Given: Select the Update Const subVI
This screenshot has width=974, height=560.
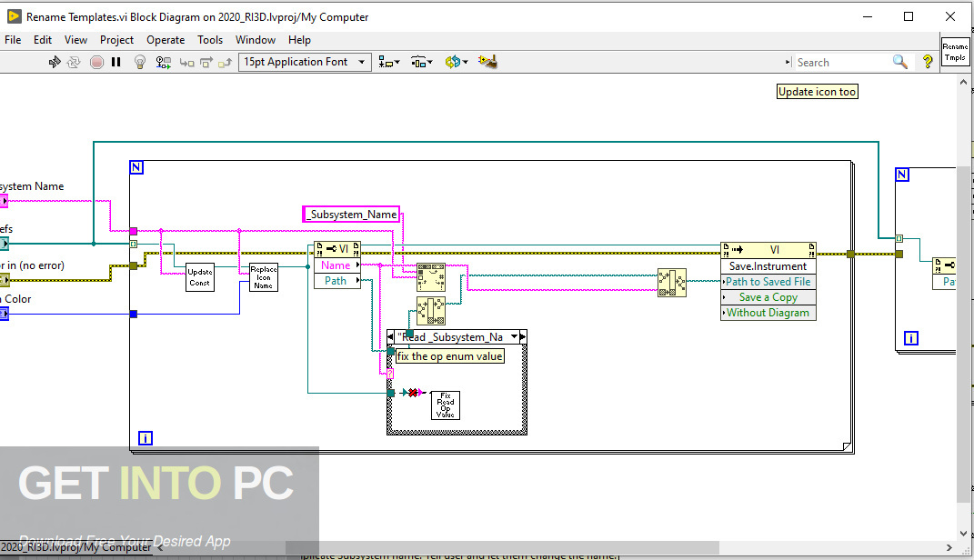Looking at the screenshot, I should [x=200, y=277].
